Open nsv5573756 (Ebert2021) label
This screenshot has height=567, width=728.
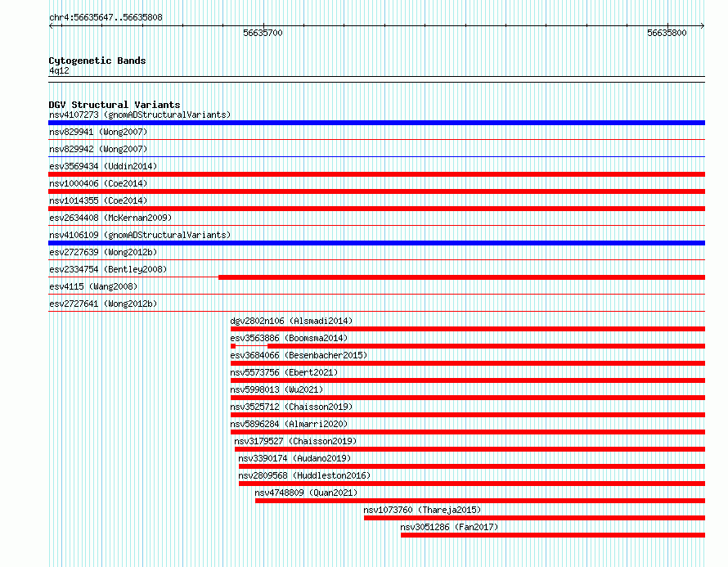284,372
